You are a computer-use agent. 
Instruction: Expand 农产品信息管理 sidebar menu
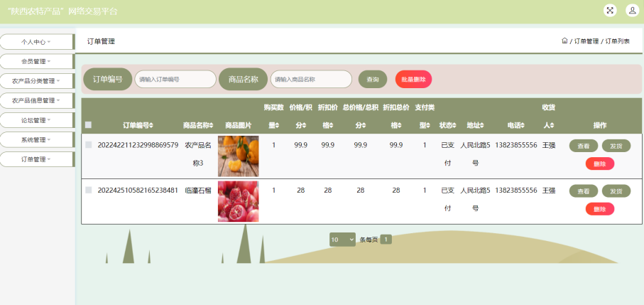click(x=36, y=100)
